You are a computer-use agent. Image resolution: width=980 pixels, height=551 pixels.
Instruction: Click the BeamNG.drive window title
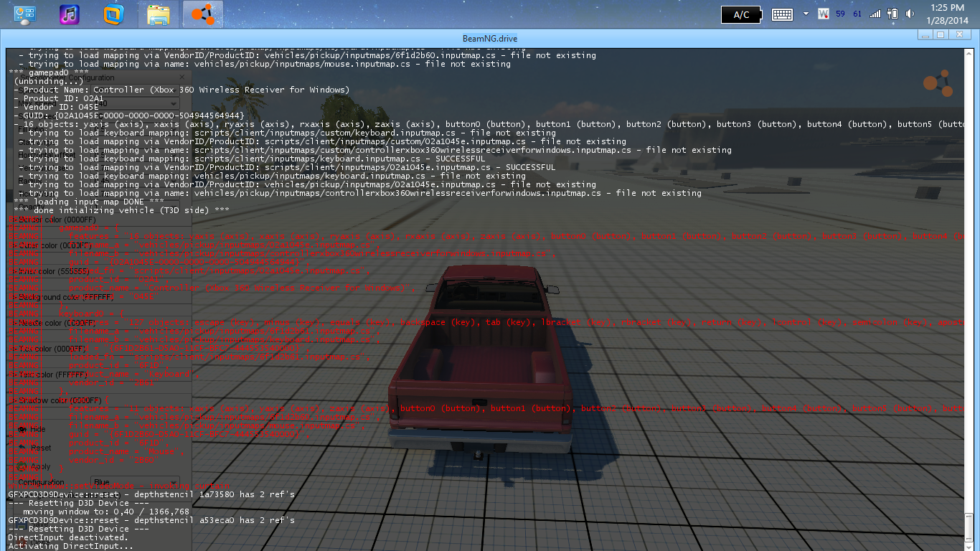click(490, 39)
